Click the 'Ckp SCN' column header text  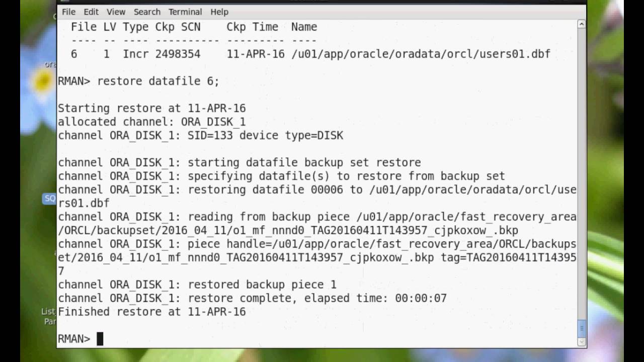[x=178, y=27]
